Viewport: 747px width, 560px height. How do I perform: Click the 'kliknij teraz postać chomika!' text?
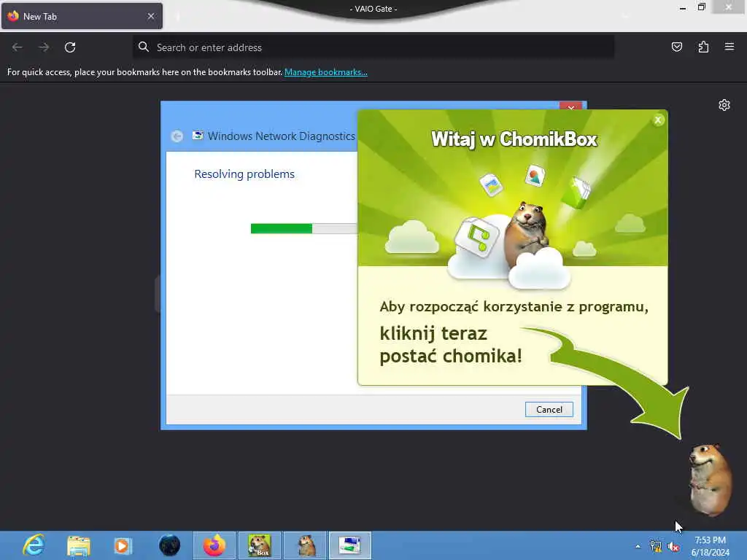pos(451,345)
